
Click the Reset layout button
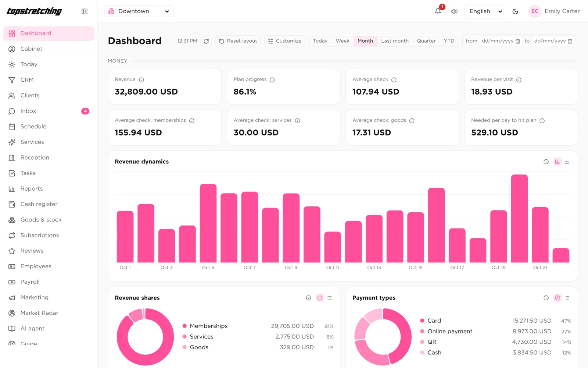click(238, 41)
